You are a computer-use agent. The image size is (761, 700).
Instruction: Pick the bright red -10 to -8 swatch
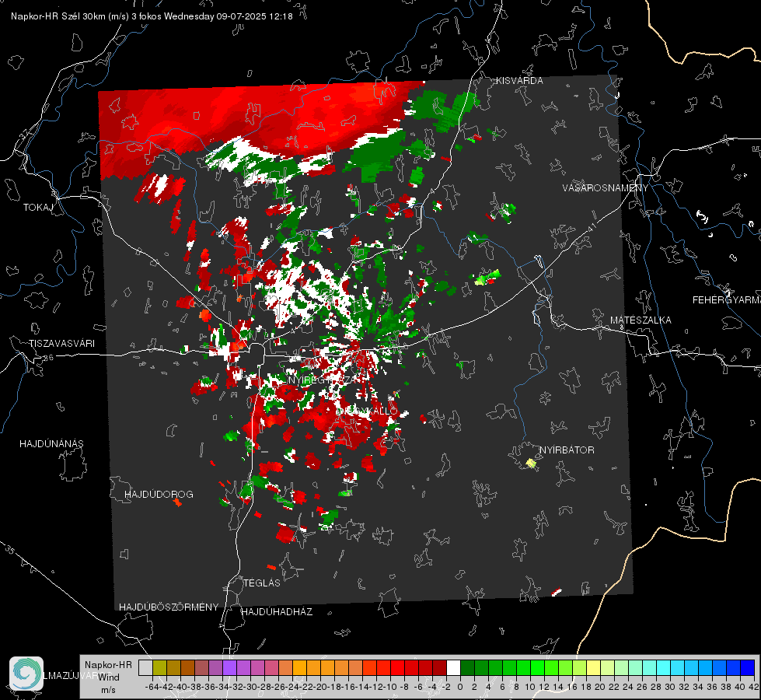(x=397, y=667)
